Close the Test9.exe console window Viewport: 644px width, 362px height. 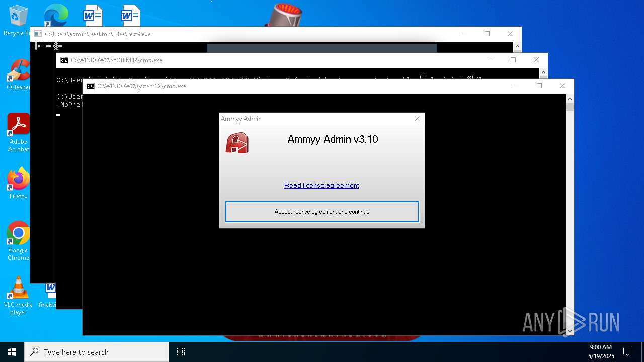point(510,34)
